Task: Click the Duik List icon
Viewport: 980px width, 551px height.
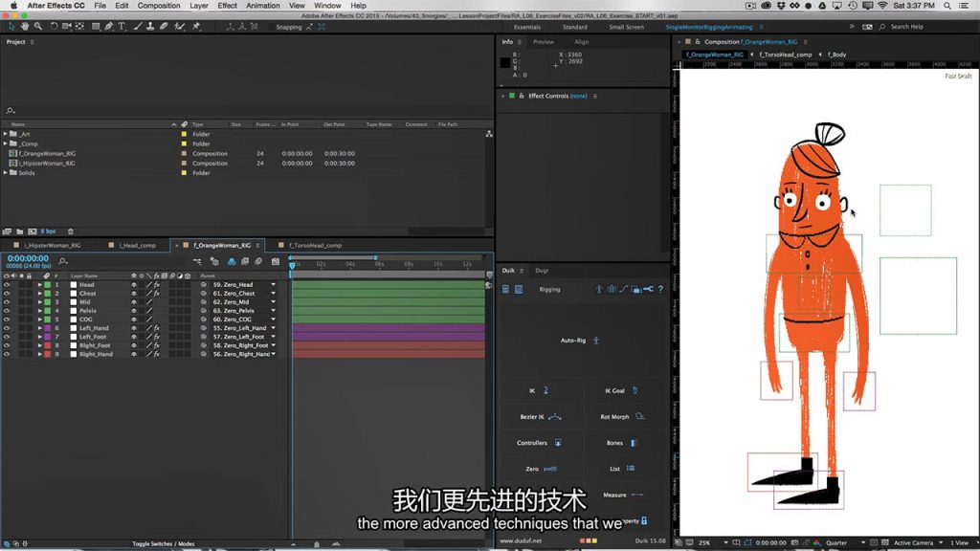Action: pos(631,469)
